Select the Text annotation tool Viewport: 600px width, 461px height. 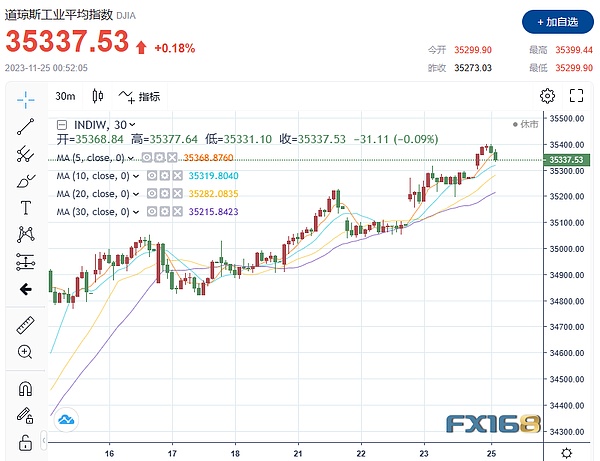[26, 208]
